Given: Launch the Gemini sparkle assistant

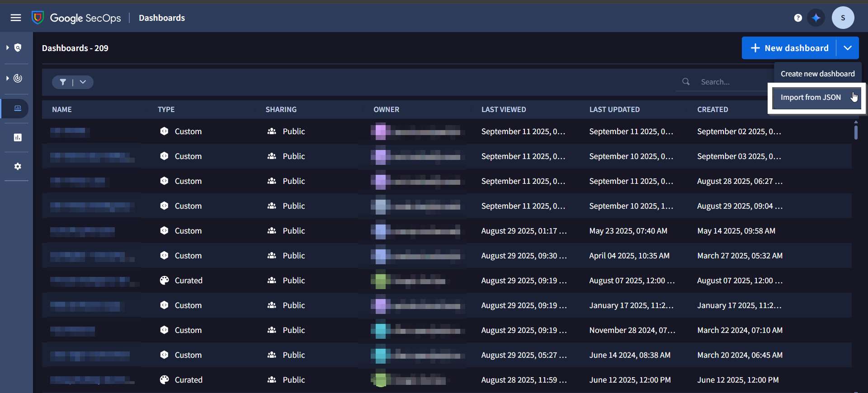Looking at the screenshot, I should [x=816, y=18].
